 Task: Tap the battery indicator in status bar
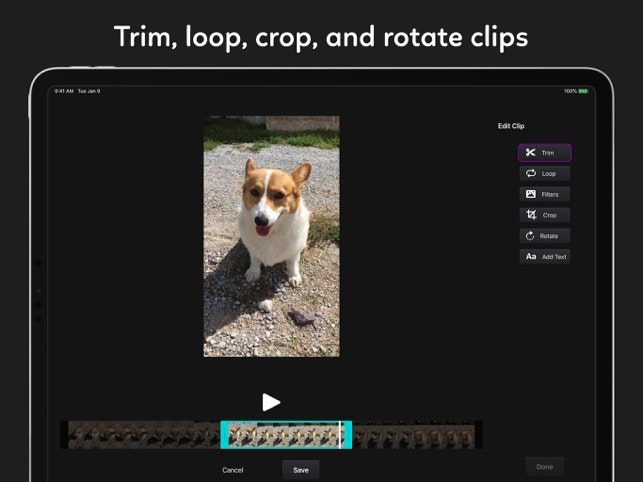[583, 91]
